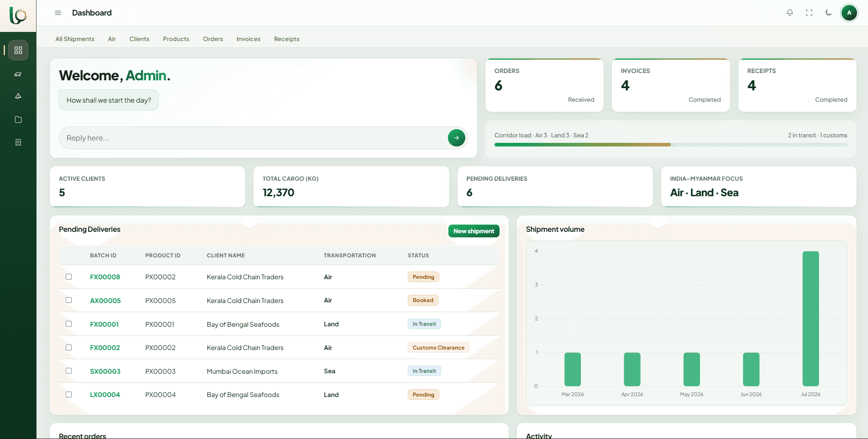Click the New shipment button
Screen dimensions: 868x439
click(474, 231)
